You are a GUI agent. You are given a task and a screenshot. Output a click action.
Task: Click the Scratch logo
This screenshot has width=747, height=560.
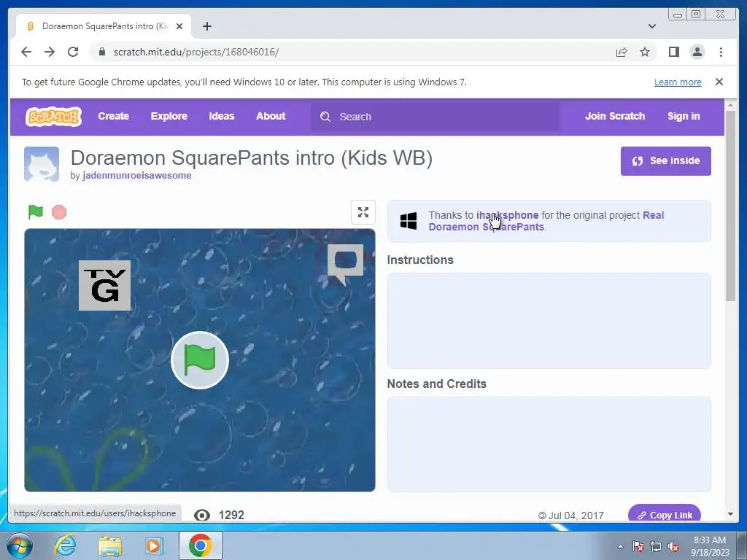tap(53, 117)
